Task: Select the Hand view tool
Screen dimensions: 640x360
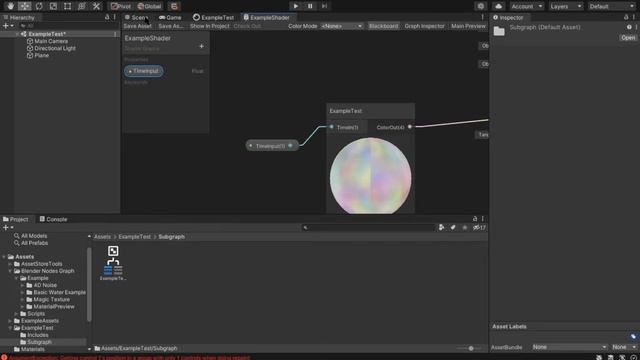Action: [x=10, y=6]
